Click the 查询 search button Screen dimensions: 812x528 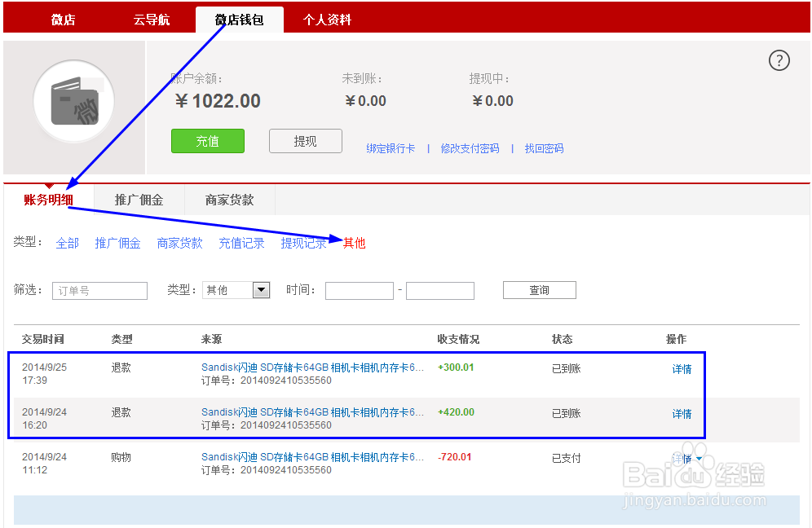click(x=539, y=289)
